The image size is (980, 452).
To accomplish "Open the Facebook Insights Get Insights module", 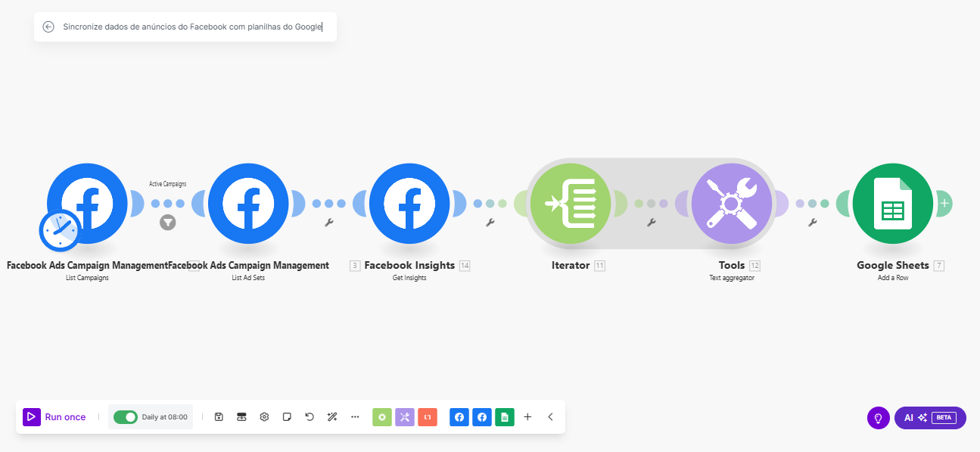I will [x=409, y=204].
